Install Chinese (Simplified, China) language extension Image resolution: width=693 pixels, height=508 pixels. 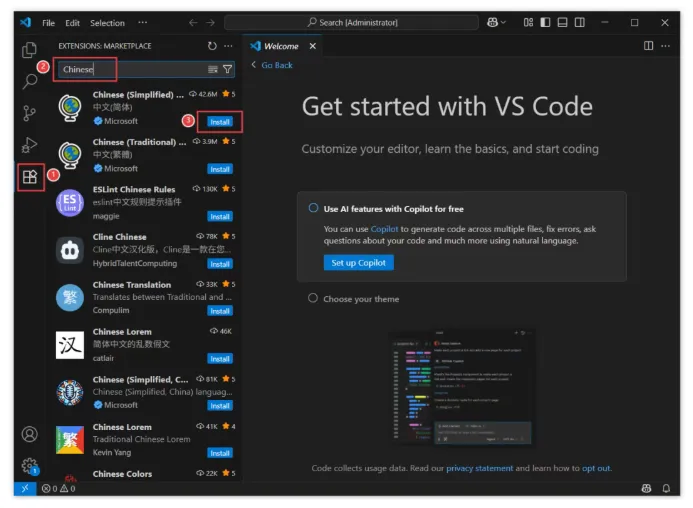tap(220, 406)
